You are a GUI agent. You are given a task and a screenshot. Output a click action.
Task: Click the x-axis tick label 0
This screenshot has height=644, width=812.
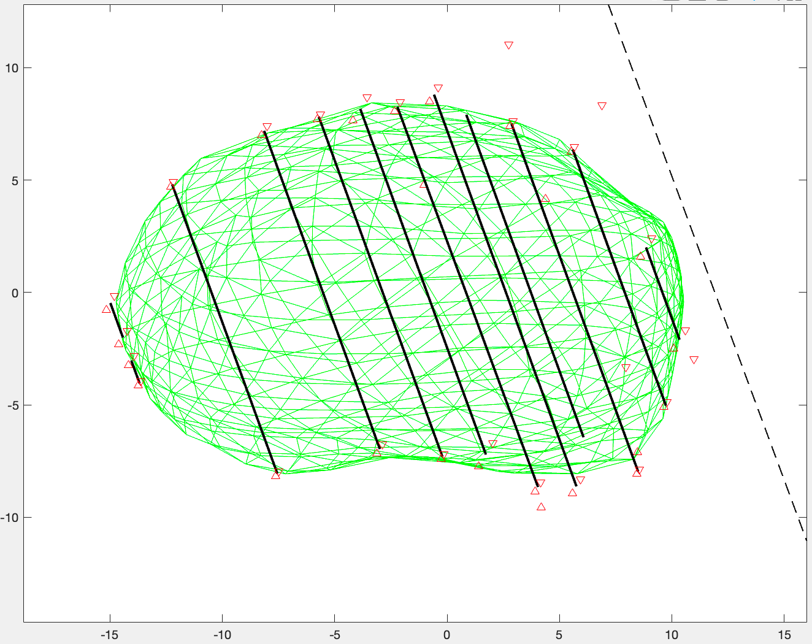(447, 635)
